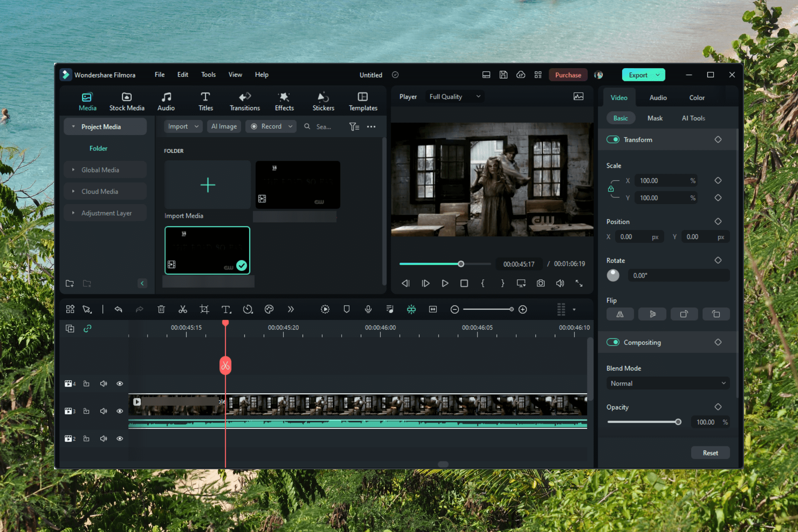Hide track 4 with the eye icon
Image resolution: width=798 pixels, height=532 pixels.
point(120,384)
